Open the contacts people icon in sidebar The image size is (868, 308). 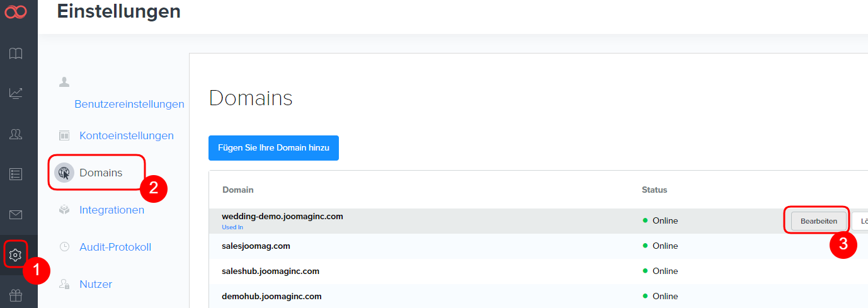[x=16, y=134]
